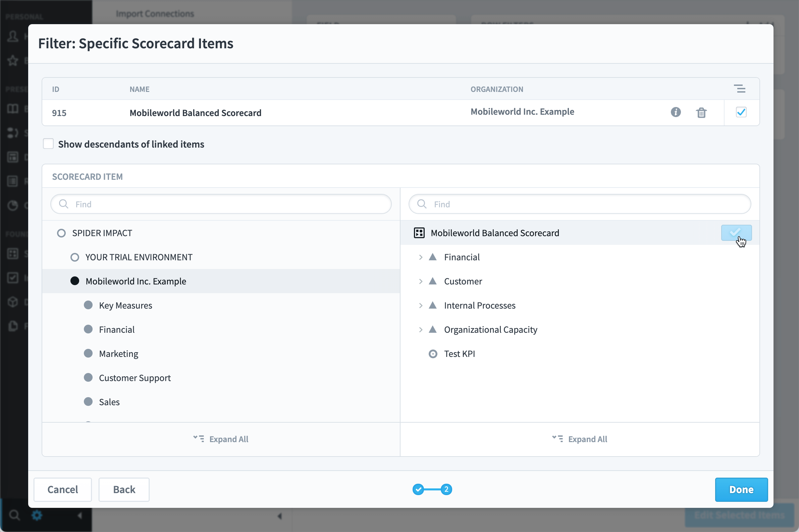Viewport: 799px width, 532px height.
Task: Click the Marketing gray circle icon
Action: pyautogui.click(x=88, y=353)
